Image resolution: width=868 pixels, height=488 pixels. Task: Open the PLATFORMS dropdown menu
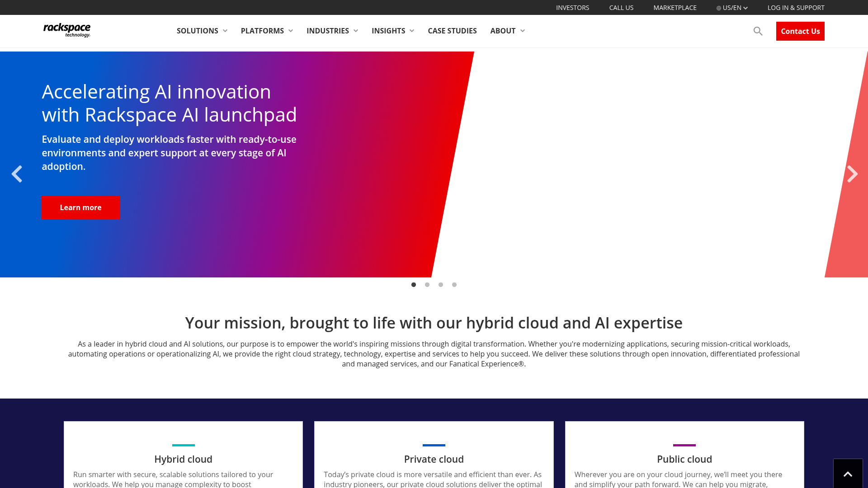click(x=266, y=31)
